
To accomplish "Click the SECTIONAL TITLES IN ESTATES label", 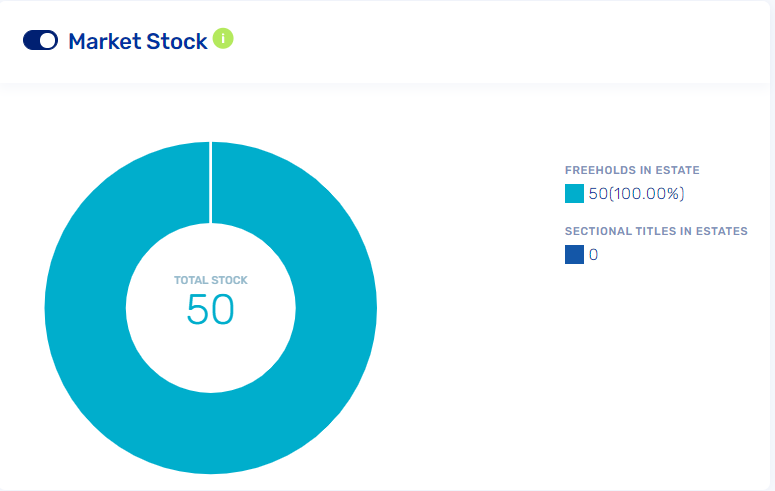I will [x=656, y=231].
